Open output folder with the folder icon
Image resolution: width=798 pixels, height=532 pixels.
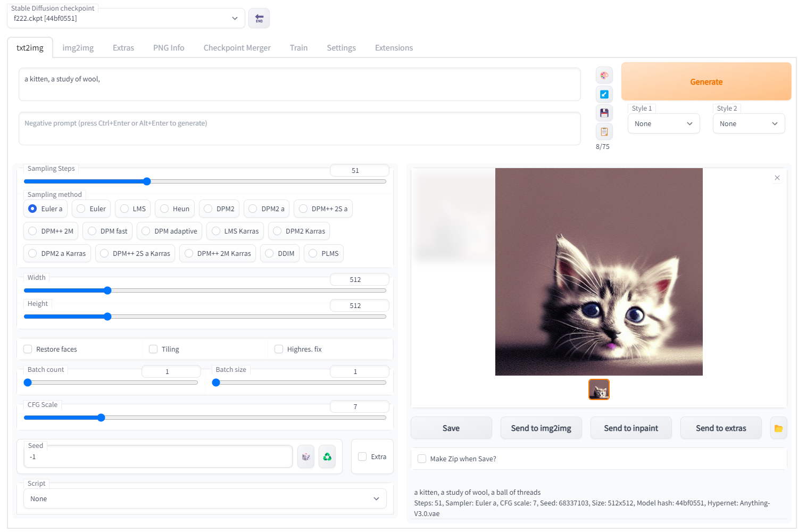(778, 428)
